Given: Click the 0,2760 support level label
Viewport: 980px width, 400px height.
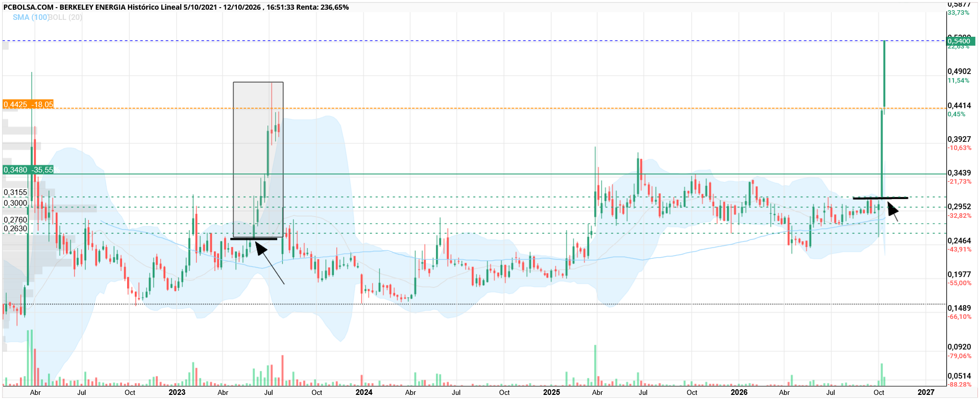Looking at the screenshot, I should [x=15, y=220].
